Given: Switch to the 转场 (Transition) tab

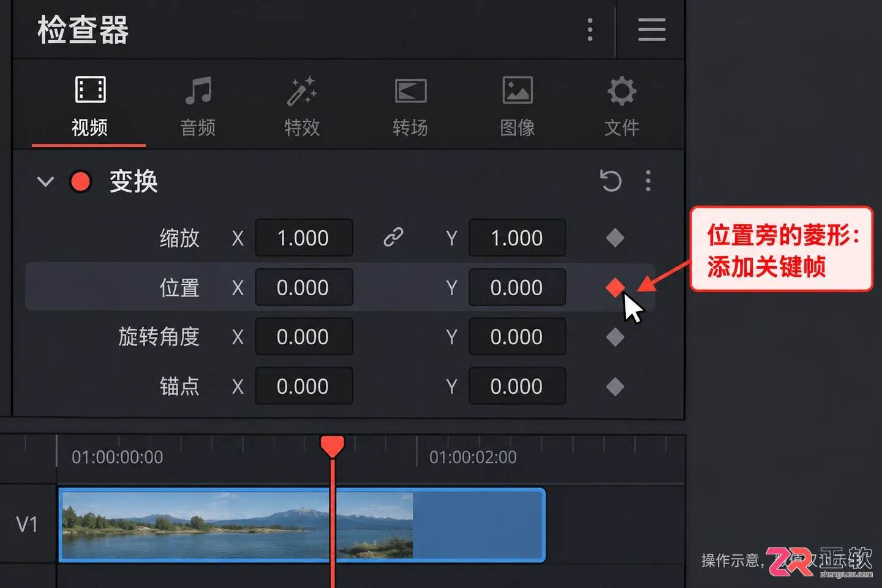Looking at the screenshot, I should (x=410, y=107).
